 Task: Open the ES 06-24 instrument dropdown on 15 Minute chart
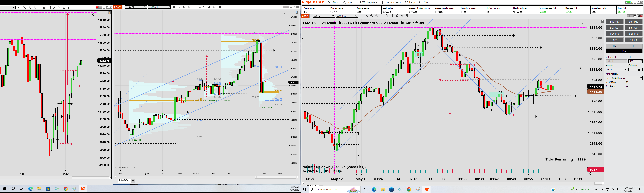(136, 7)
